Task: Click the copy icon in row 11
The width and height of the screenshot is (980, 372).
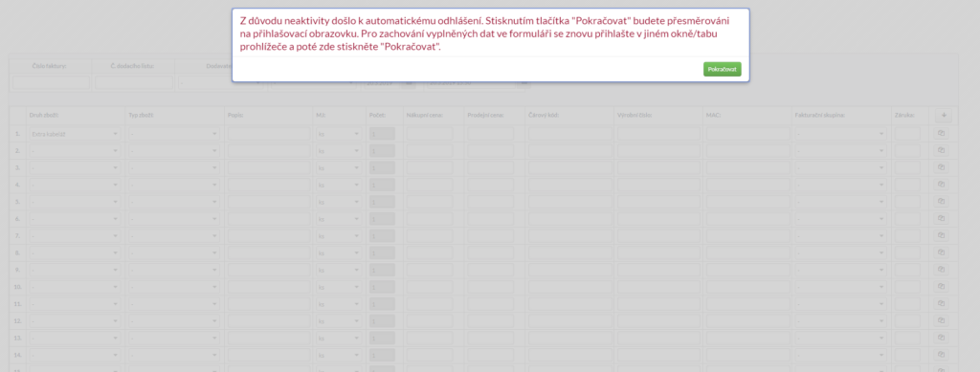Action: click(x=943, y=304)
